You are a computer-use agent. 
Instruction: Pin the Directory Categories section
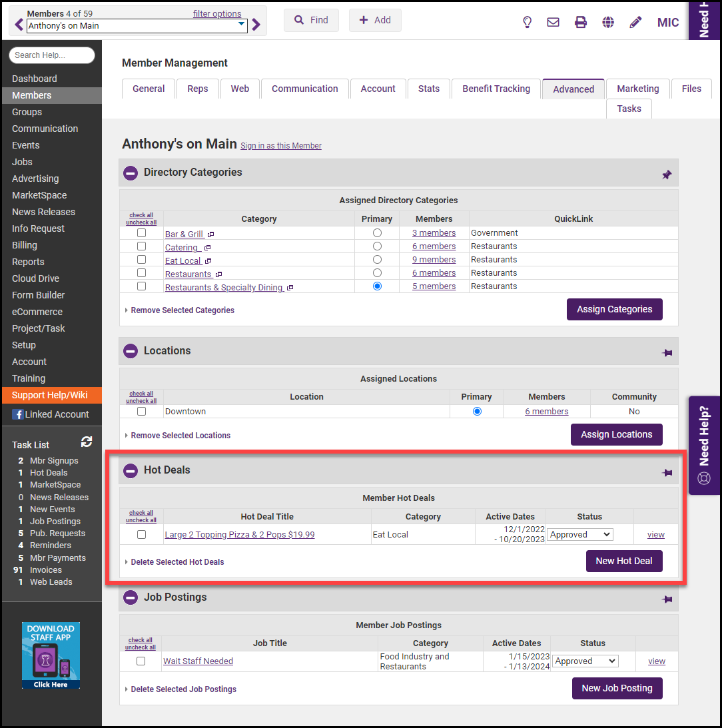667,175
